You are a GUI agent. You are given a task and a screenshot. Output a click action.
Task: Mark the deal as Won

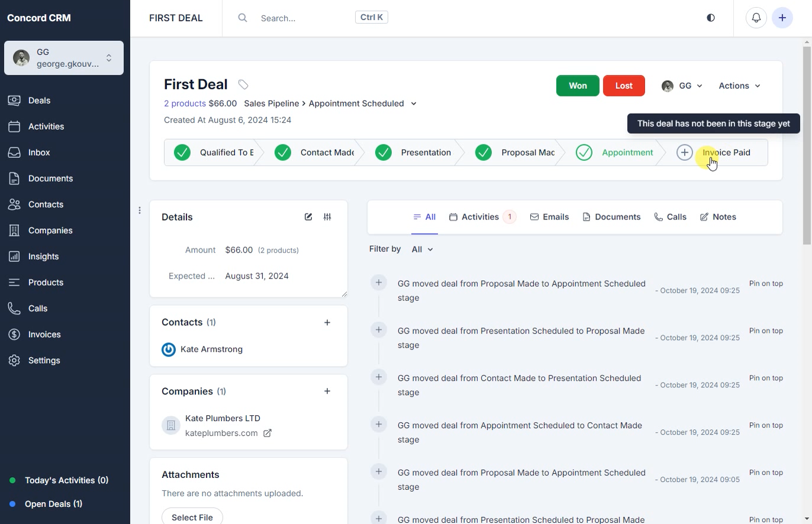coord(577,85)
